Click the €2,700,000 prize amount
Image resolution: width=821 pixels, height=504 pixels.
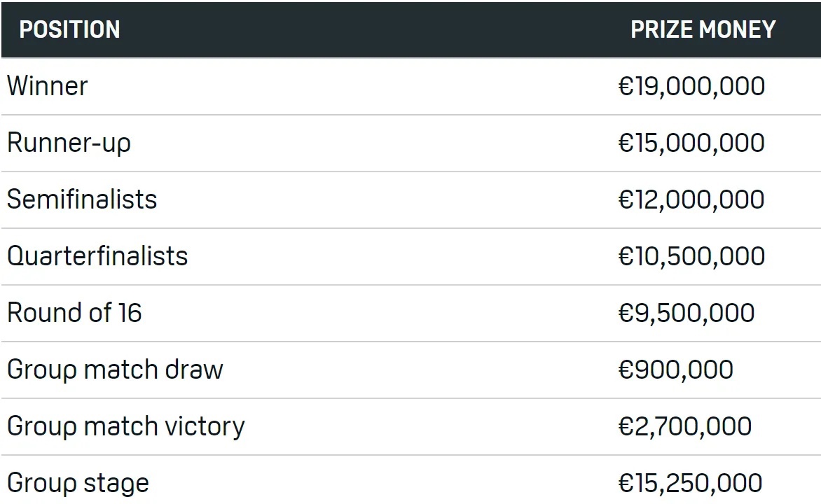pyautogui.click(x=685, y=426)
